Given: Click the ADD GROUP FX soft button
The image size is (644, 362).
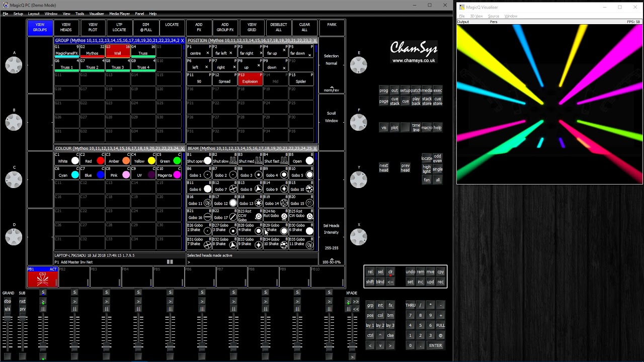Looking at the screenshot, I should point(225,27).
